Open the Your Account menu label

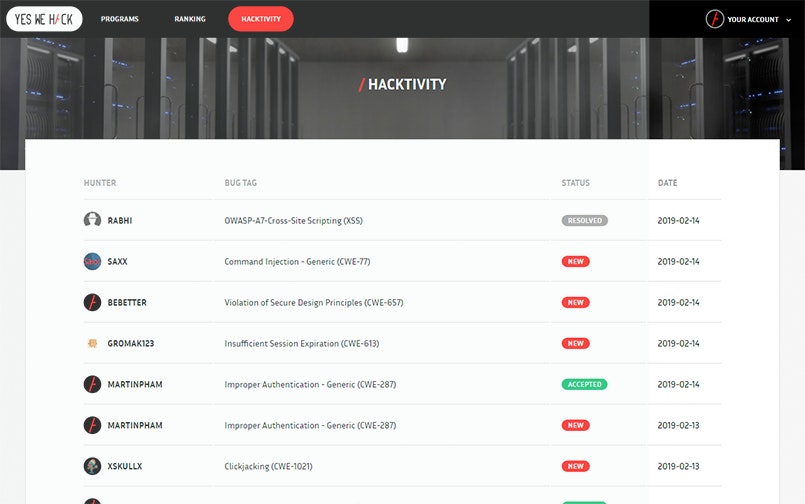point(753,20)
